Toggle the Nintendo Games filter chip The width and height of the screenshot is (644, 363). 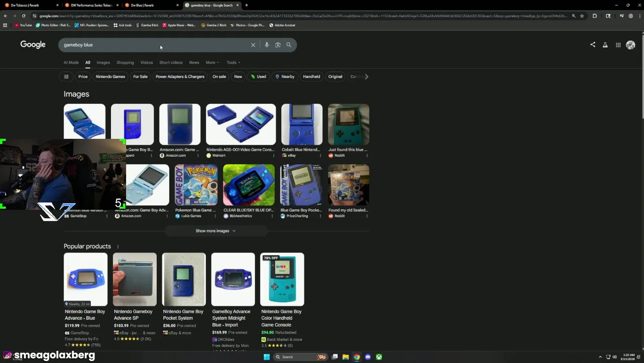tap(110, 77)
